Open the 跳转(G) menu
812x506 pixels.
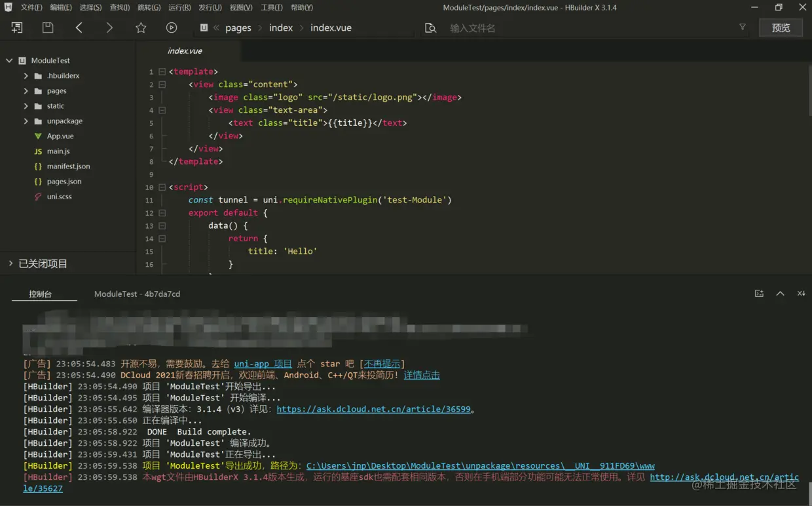[x=149, y=8]
